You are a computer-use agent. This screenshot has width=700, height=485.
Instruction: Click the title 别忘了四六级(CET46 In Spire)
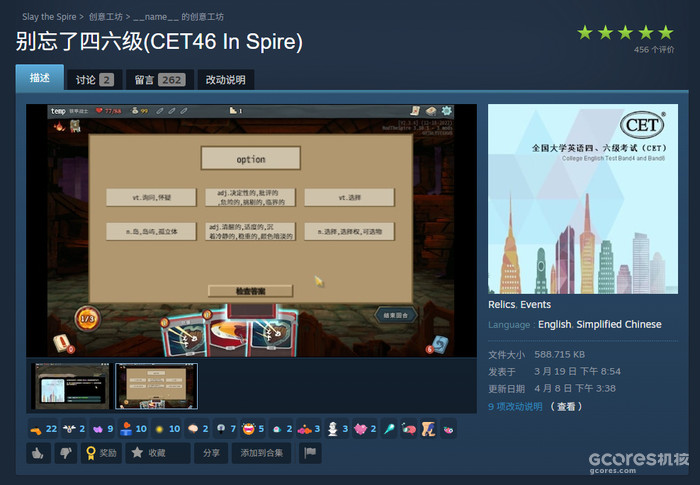coord(159,42)
